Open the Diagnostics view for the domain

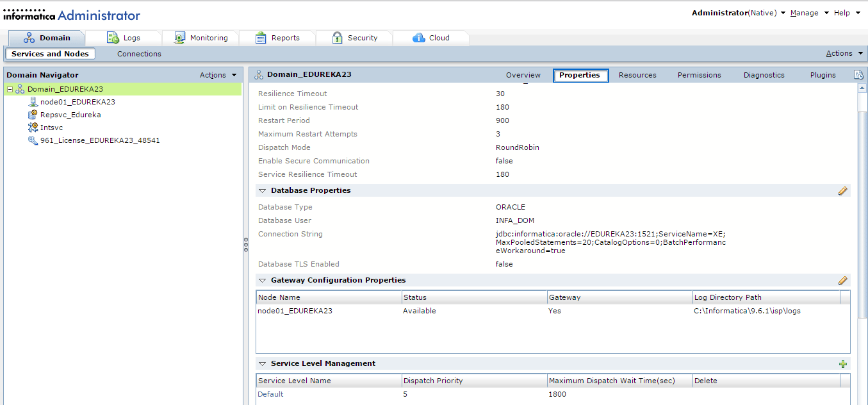click(764, 75)
